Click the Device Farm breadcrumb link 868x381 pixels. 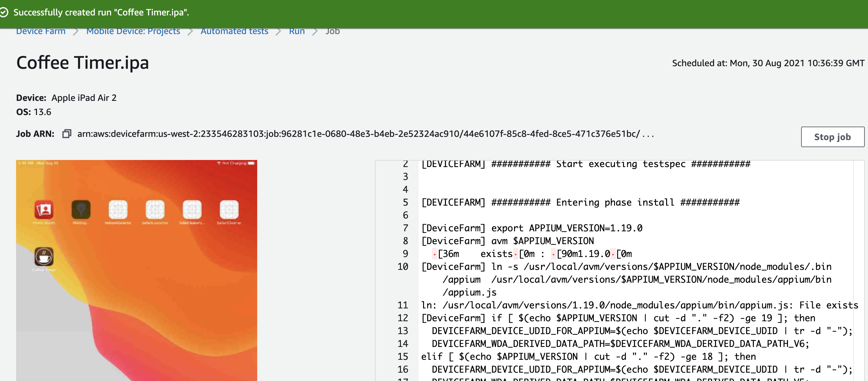[41, 31]
